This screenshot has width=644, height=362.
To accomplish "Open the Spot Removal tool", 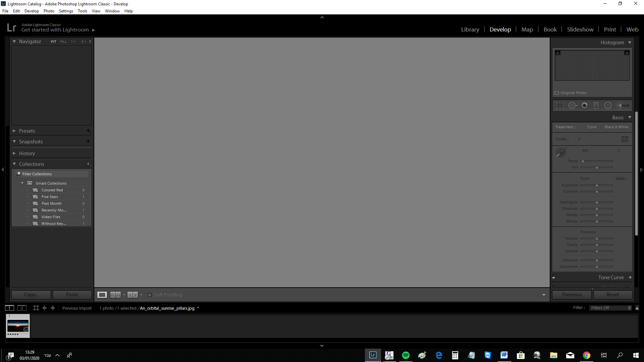I will coord(573,105).
